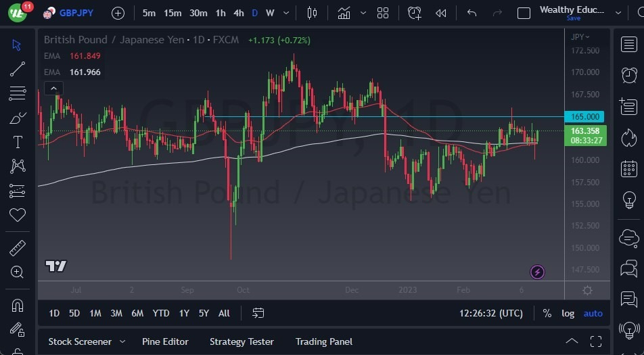Open the Trading Panel tab
This screenshot has height=355, width=644.
(x=324, y=341)
